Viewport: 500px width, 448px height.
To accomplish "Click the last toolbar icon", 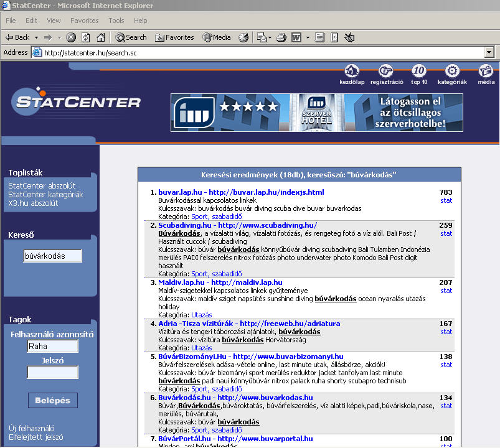I will 349,37.
